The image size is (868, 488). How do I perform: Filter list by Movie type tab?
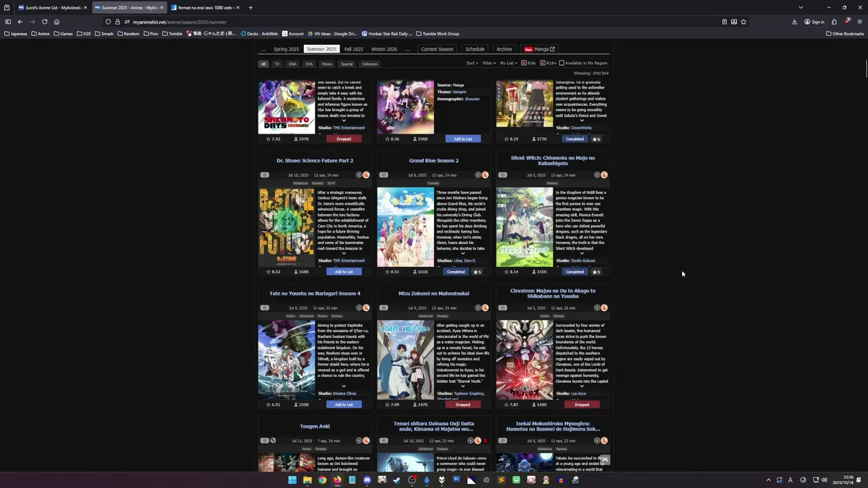(327, 64)
